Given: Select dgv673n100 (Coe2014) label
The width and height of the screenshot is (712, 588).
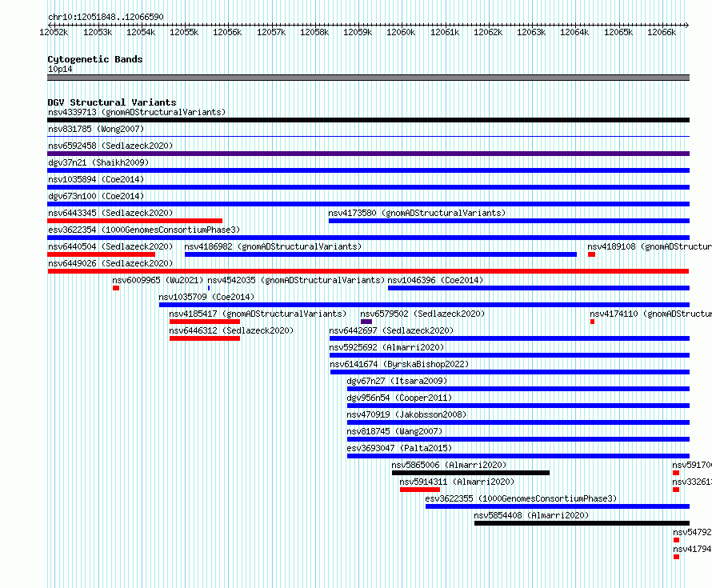Looking at the screenshot, I should click(x=96, y=196).
